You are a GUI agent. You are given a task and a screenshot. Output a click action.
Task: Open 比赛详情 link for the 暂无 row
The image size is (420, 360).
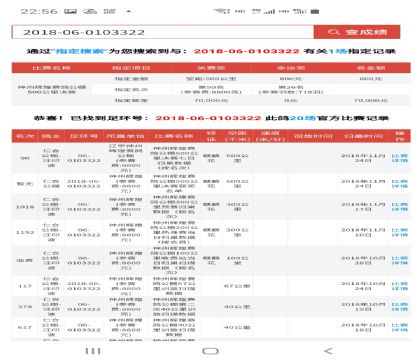[399, 184]
